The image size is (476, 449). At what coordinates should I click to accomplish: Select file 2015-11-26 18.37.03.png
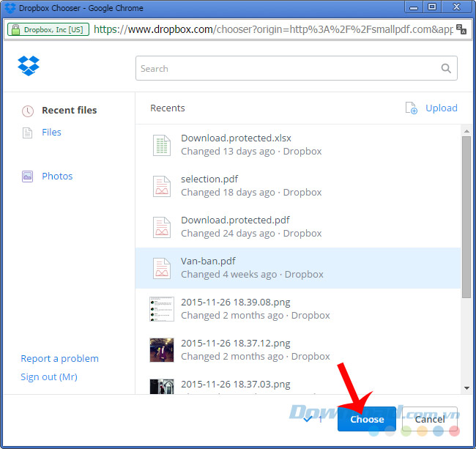(x=298, y=382)
